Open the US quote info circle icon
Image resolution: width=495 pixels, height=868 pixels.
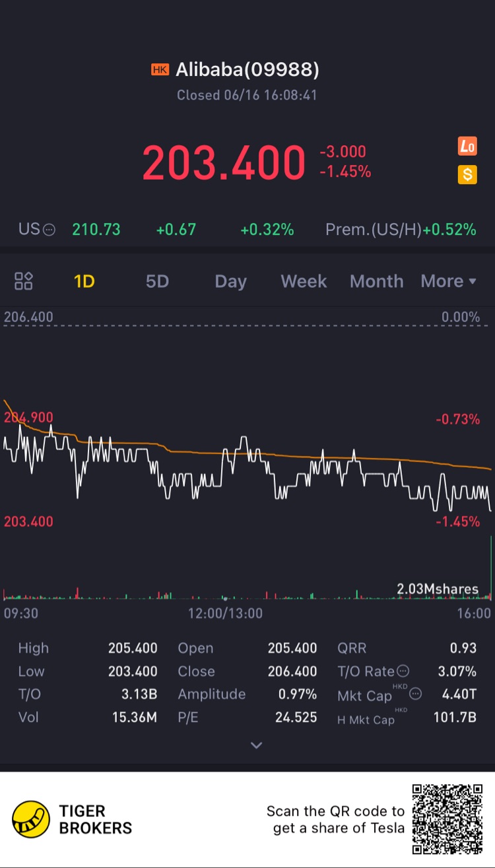coord(49,230)
